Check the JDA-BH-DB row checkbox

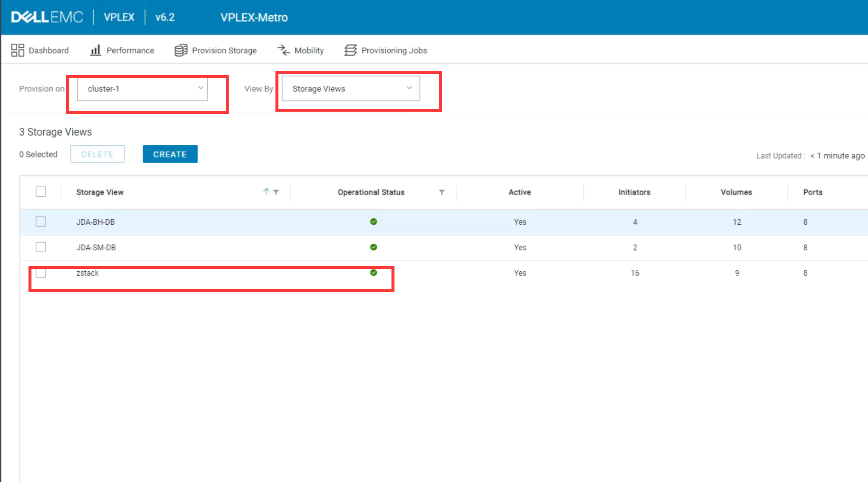coord(41,222)
